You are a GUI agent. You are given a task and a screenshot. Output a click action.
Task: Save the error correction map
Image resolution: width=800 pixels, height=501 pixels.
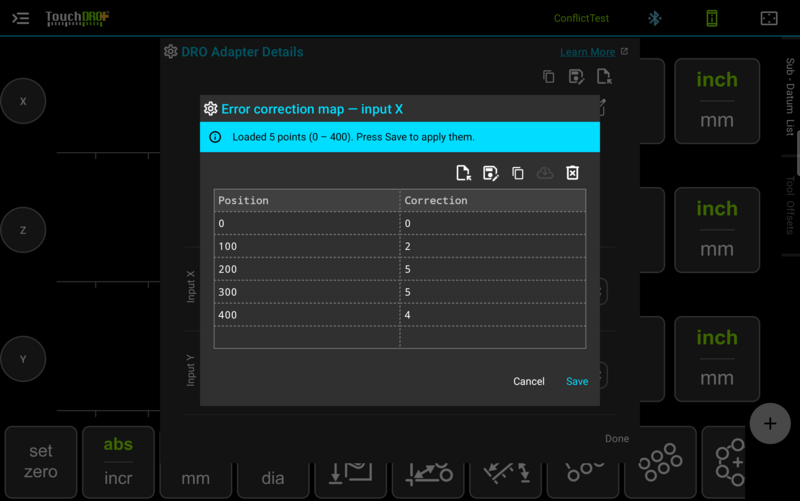[577, 382]
